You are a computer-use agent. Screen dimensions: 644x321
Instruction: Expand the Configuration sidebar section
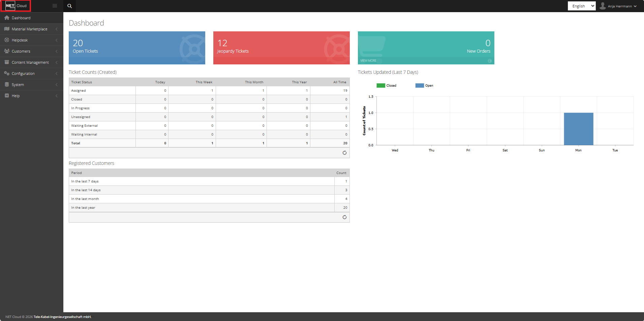click(23, 74)
